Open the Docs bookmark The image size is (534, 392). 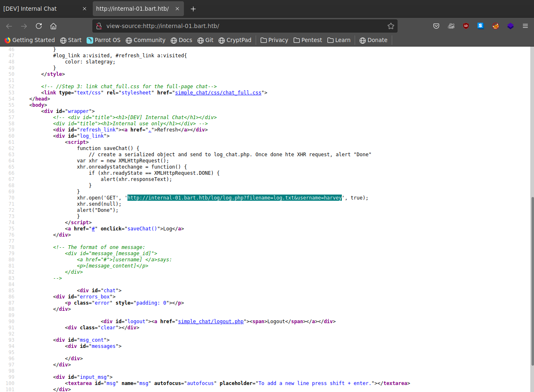click(x=181, y=40)
